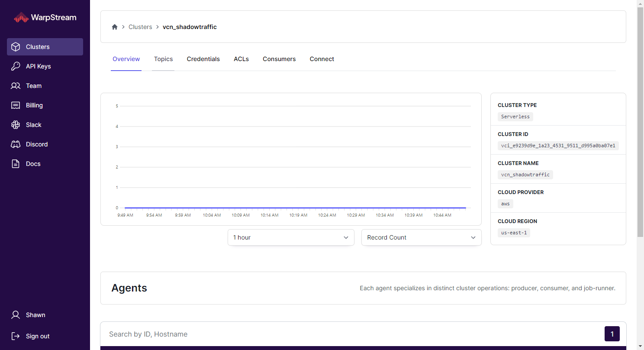Navigate to Clusters in breadcrumb
This screenshot has width=644, height=350.
[140, 27]
